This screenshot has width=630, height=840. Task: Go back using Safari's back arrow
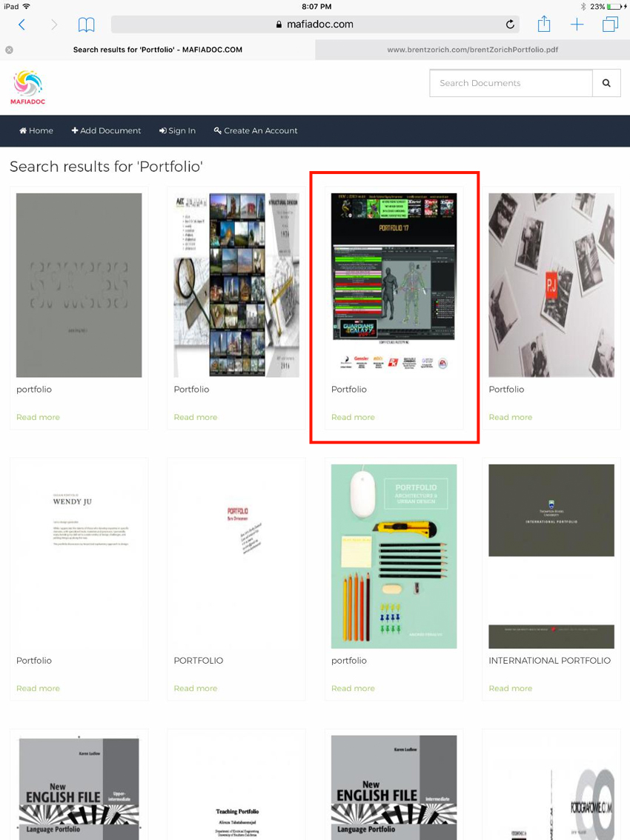pos(22,24)
